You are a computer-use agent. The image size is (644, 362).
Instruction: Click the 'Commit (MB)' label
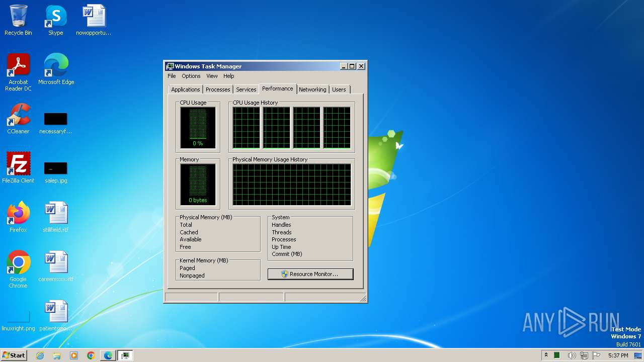point(287,254)
